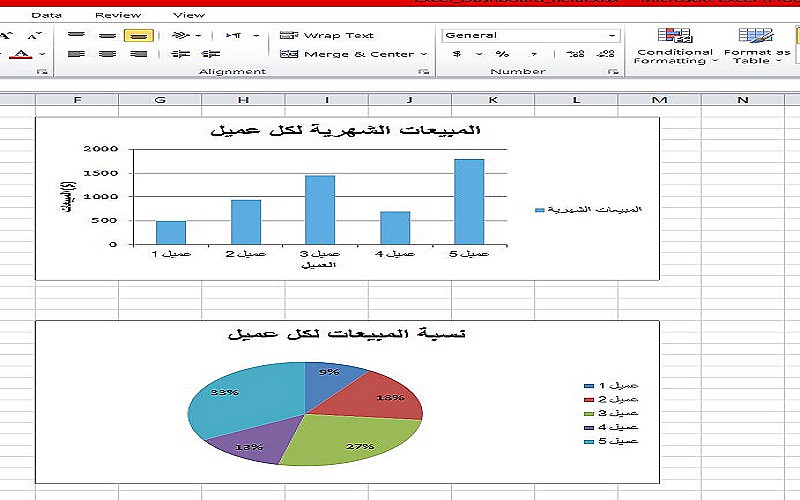Select the column M header
This screenshot has height=500, width=800.
(659, 100)
